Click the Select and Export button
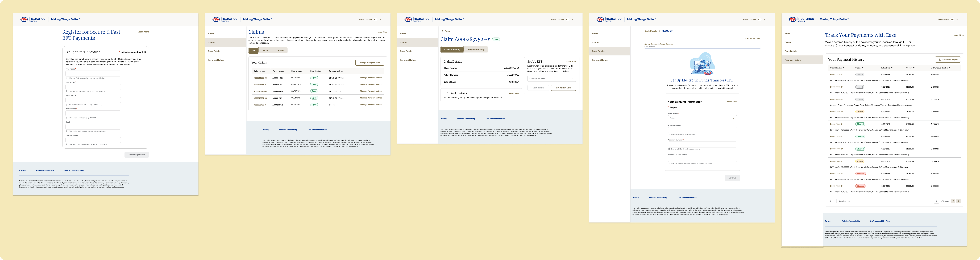980x260 pixels. [948, 59]
